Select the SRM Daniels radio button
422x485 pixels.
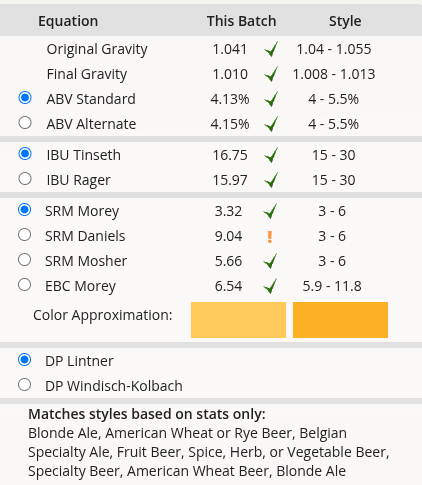coord(25,235)
